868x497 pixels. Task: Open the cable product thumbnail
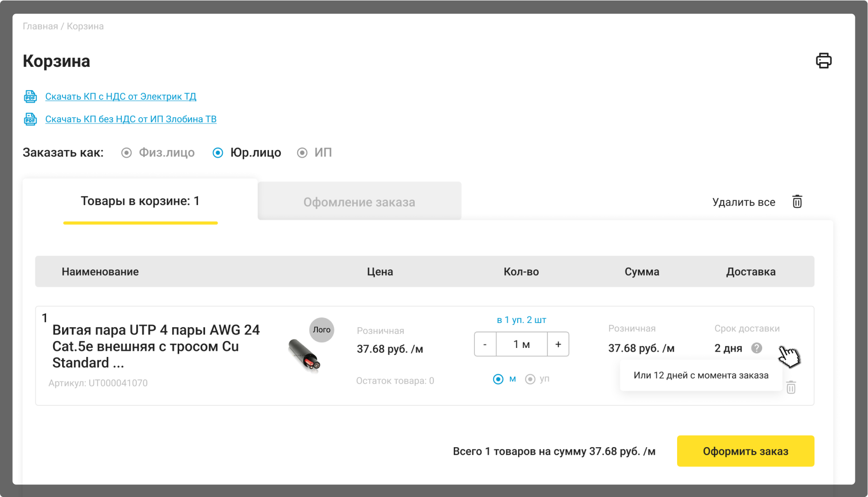[x=304, y=355]
